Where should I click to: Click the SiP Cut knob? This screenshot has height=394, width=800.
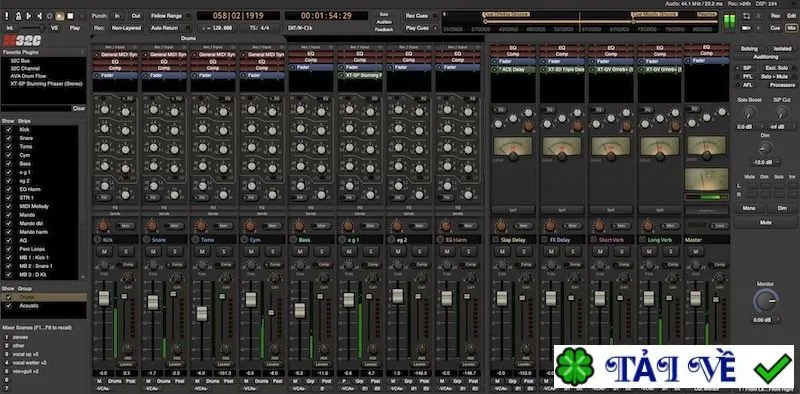[x=782, y=112]
